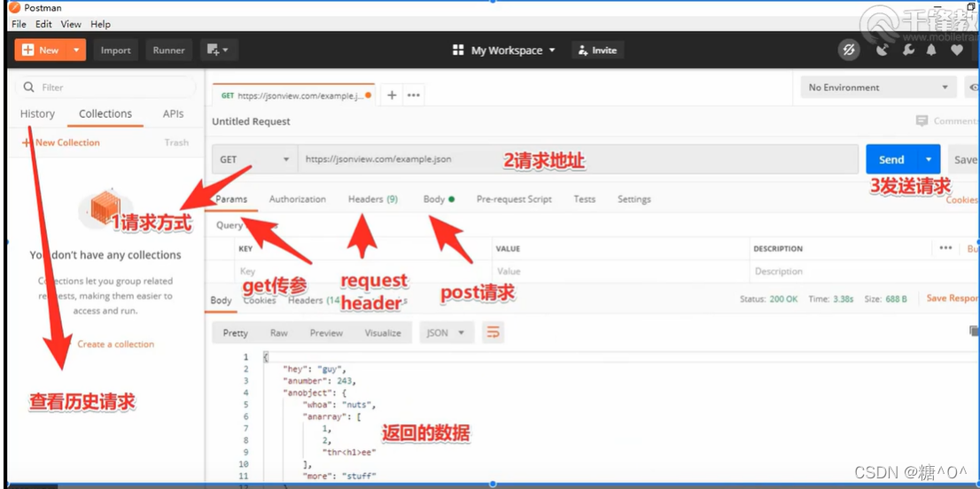Open the Pre-request Script tab

pos(514,199)
